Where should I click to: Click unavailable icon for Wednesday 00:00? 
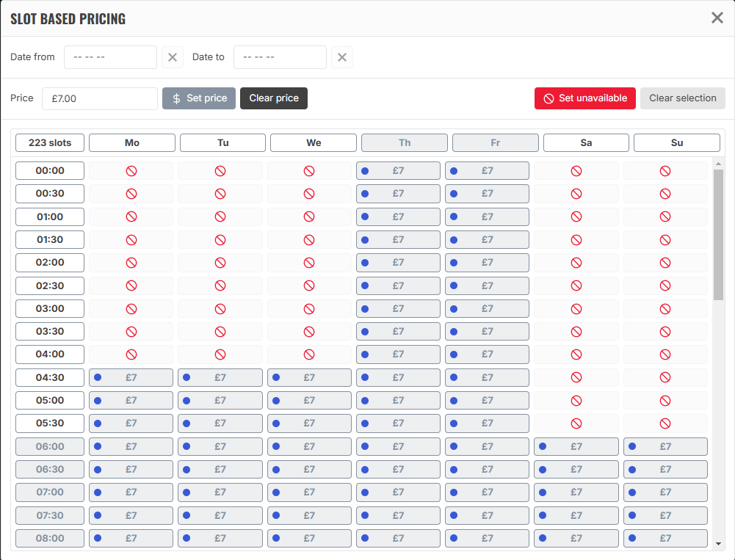[309, 171]
